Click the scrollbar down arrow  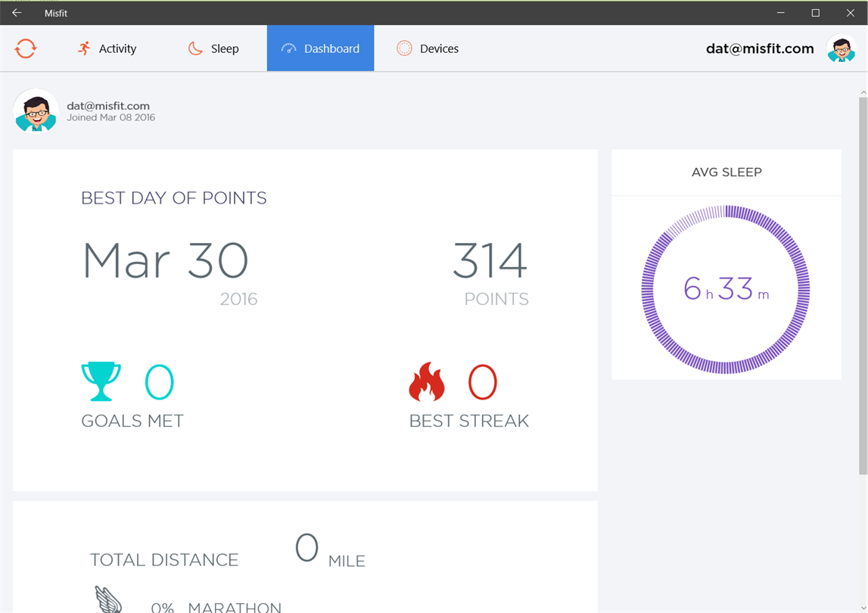863,608
